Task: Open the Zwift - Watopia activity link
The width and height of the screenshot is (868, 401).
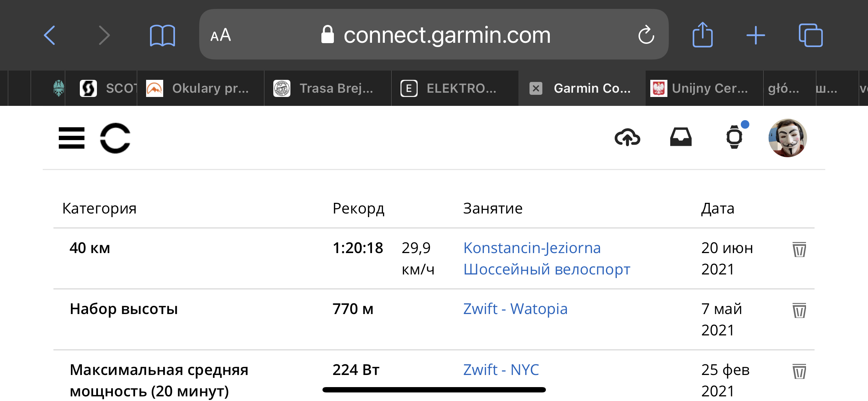Action: [x=515, y=309]
